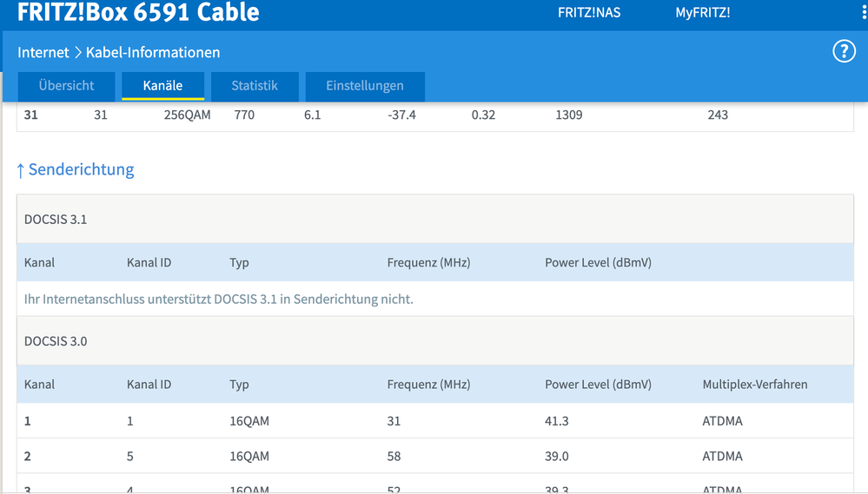Go to the Einstellungen tab
868x494 pixels.
click(365, 86)
